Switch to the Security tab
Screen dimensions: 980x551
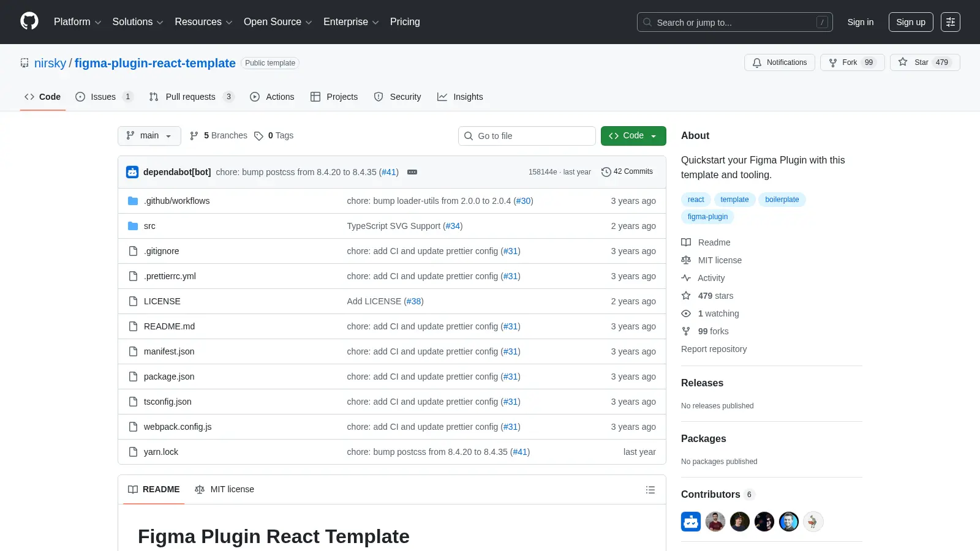[398, 97]
